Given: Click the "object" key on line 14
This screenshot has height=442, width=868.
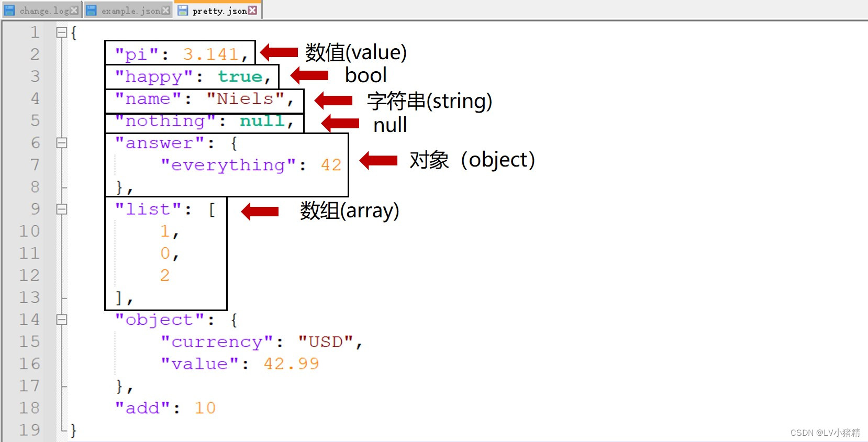Looking at the screenshot, I should click(160, 320).
